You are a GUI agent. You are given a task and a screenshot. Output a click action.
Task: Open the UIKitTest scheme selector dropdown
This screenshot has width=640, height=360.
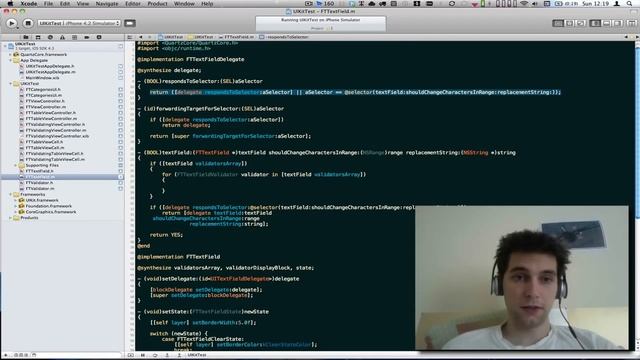tap(79, 23)
